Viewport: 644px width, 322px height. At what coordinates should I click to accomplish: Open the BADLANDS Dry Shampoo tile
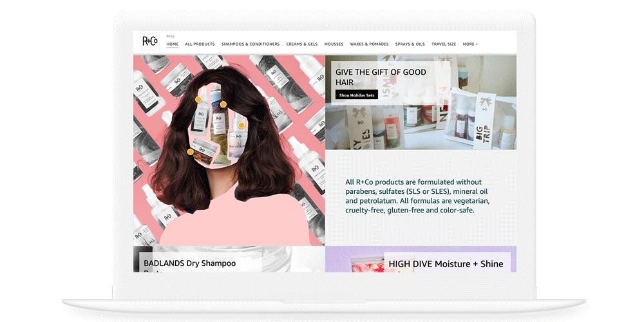[x=190, y=263]
